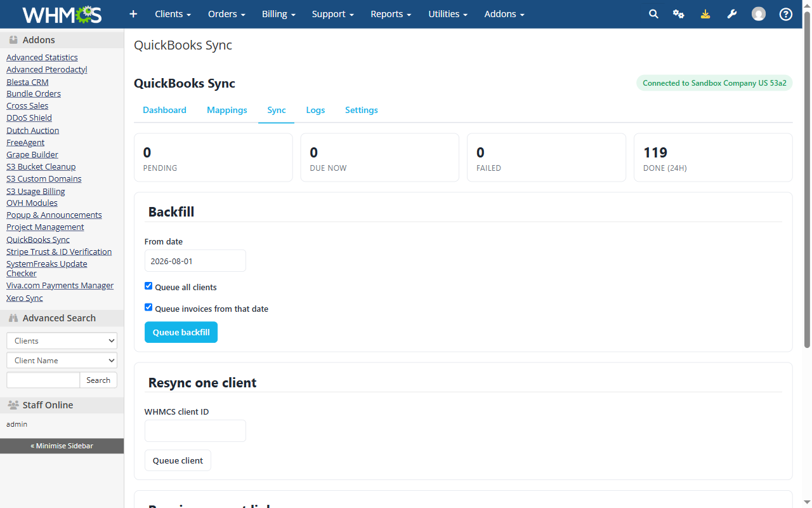Open the QuickBooks Sync sidebar link
Image resolution: width=812 pixels, height=508 pixels.
pyautogui.click(x=38, y=239)
